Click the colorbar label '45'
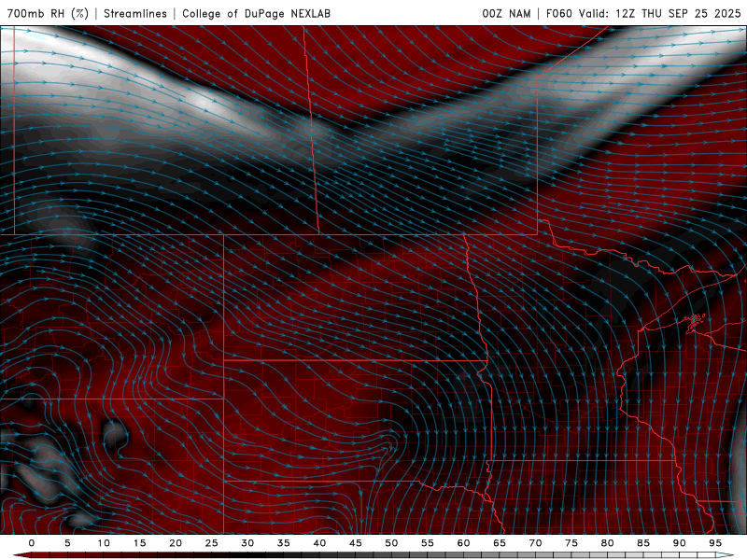The height and width of the screenshot is (560, 747). tap(356, 543)
